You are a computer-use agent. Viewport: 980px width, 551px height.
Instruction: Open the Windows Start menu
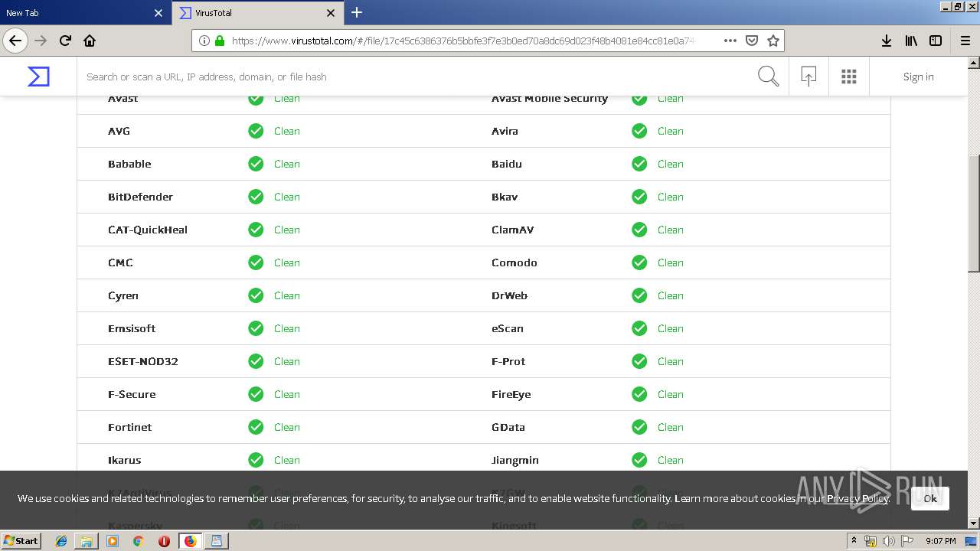tap(21, 541)
